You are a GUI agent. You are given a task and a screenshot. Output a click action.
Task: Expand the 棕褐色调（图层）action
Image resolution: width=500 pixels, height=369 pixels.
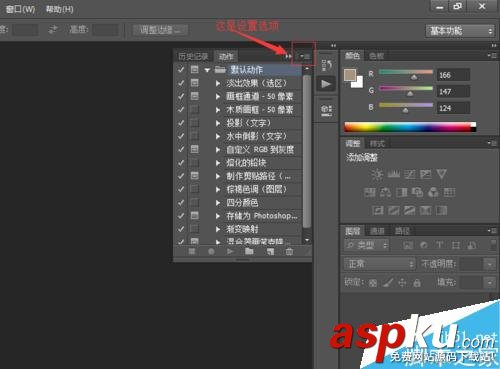point(218,189)
